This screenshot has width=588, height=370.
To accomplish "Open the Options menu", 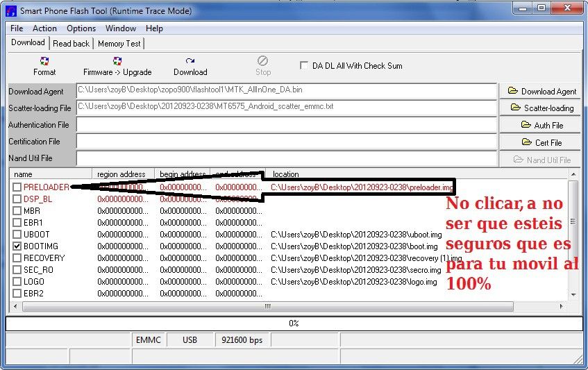I will [x=81, y=28].
